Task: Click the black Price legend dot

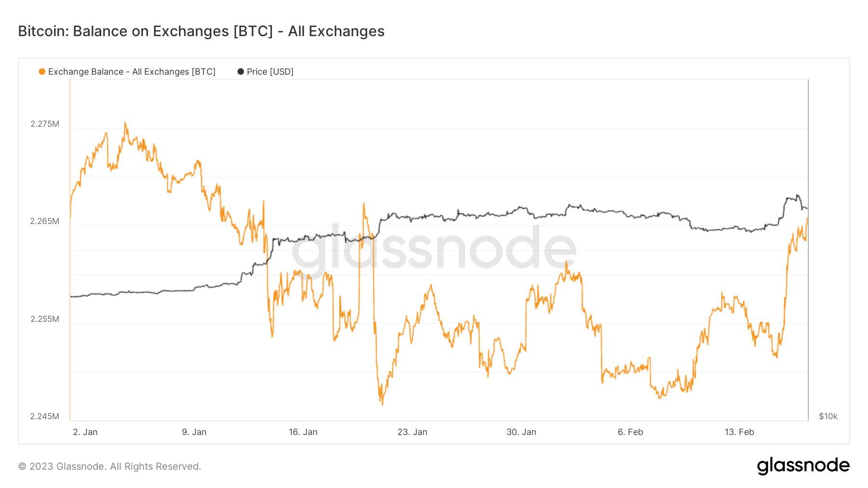Action: point(241,72)
